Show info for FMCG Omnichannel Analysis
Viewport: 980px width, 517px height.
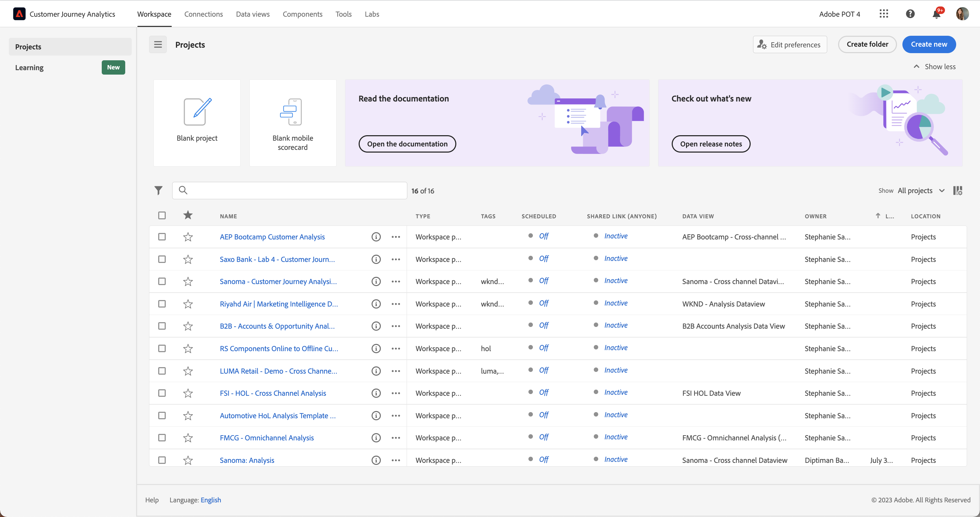(376, 438)
